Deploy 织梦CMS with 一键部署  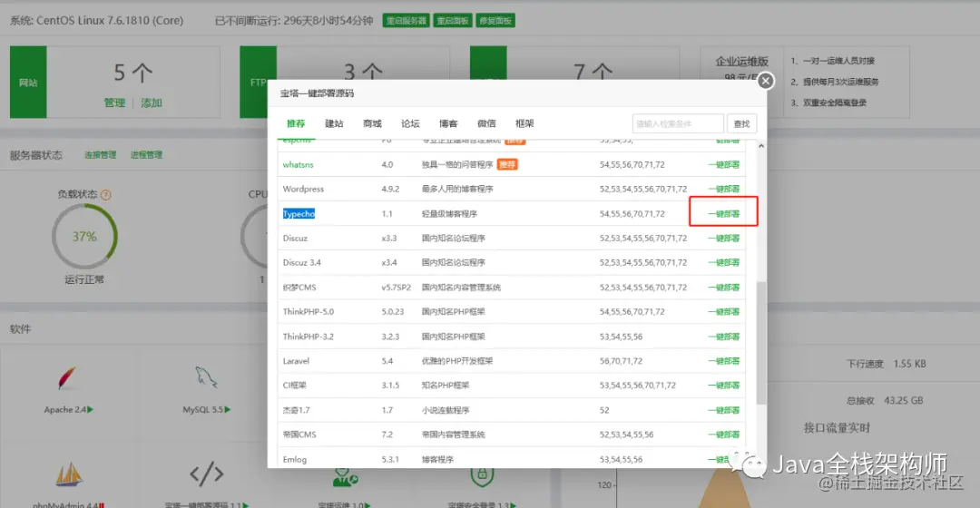(x=724, y=288)
